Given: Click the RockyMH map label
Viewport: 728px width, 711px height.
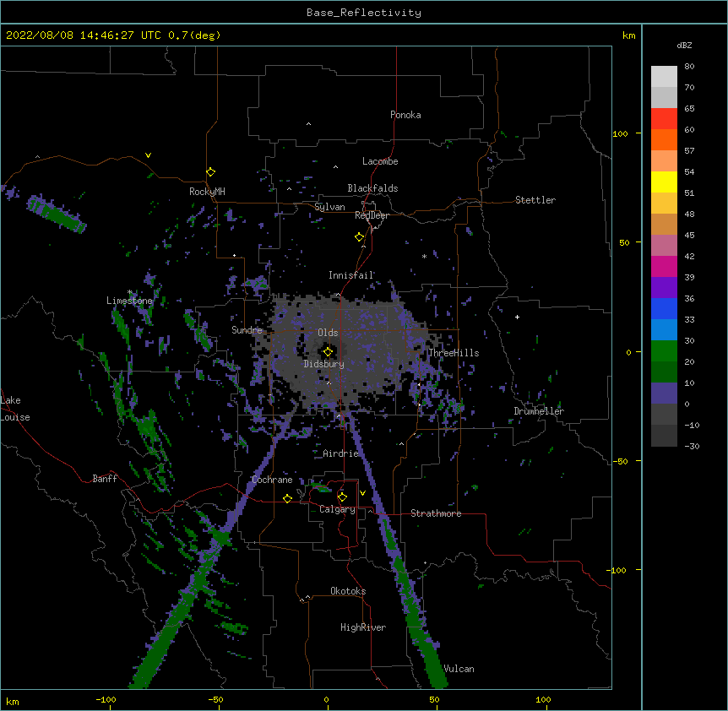Looking at the screenshot, I should tap(207, 192).
